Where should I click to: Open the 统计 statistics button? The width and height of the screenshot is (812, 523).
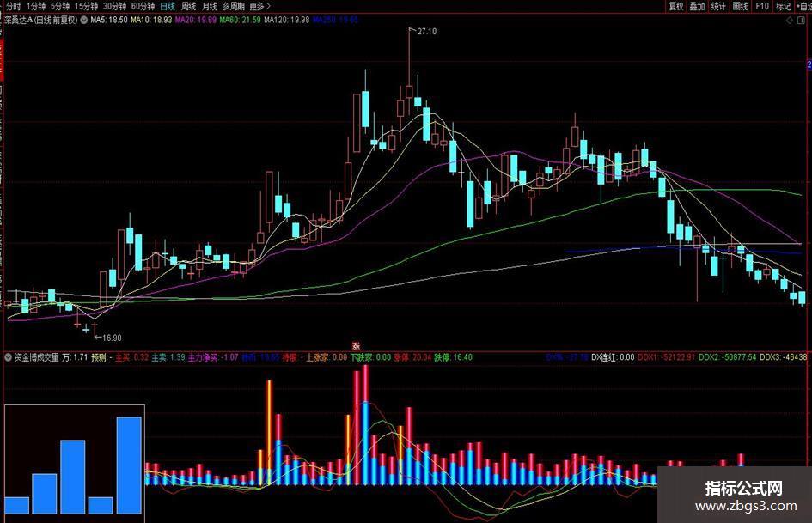coord(718,6)
